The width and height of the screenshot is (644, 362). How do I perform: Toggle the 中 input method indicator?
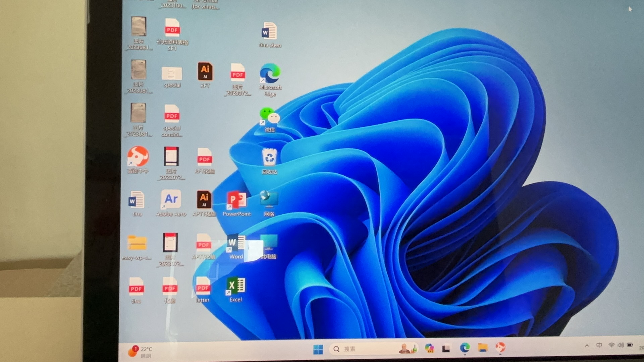[x=599, y=345]
